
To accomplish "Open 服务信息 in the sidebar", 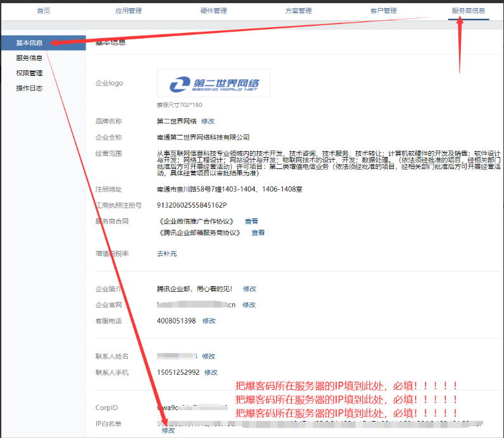I will (30, 58).
